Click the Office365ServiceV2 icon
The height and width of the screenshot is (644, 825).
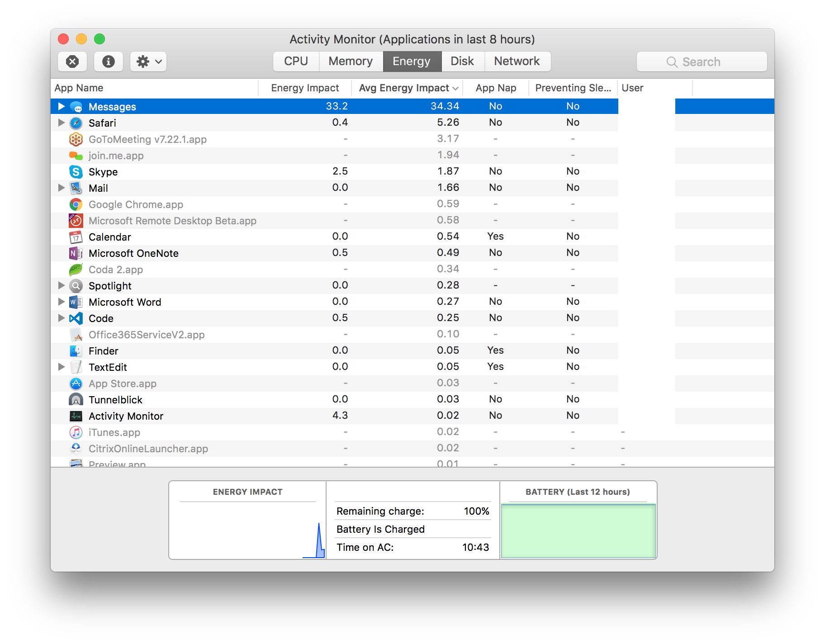[76, 335]
